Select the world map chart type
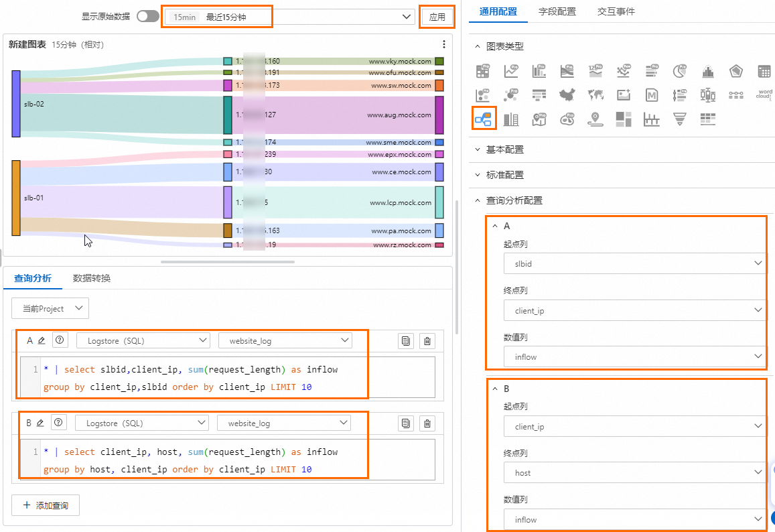 [x=595, y=94]
